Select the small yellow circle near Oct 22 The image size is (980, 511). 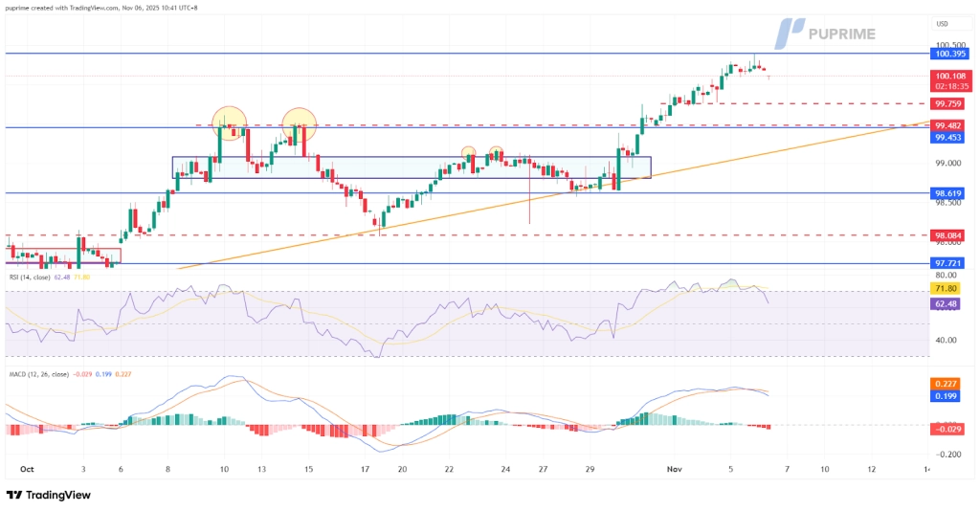tap(469, 152)
